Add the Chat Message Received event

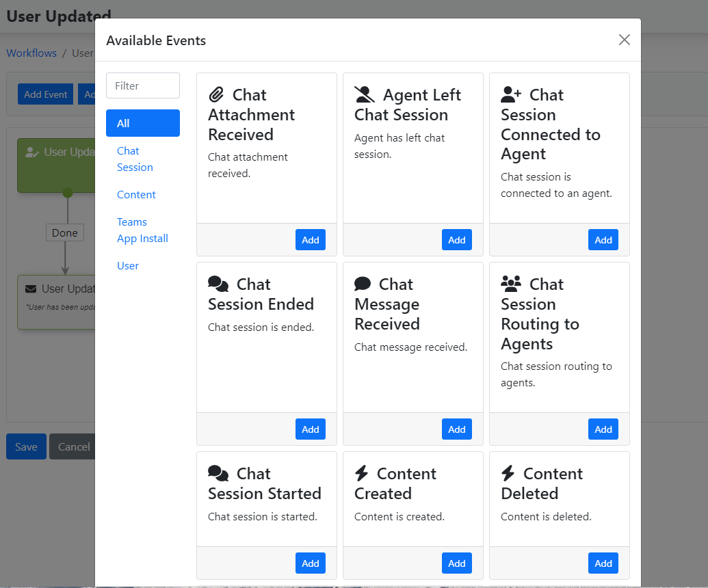click(456, 429)
